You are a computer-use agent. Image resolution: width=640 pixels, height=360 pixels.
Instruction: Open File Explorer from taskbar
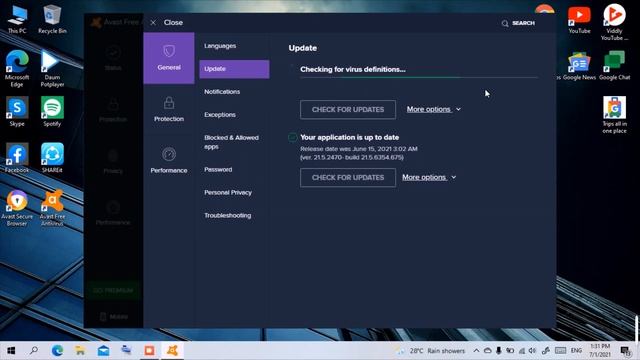click(x=80, y=351)
